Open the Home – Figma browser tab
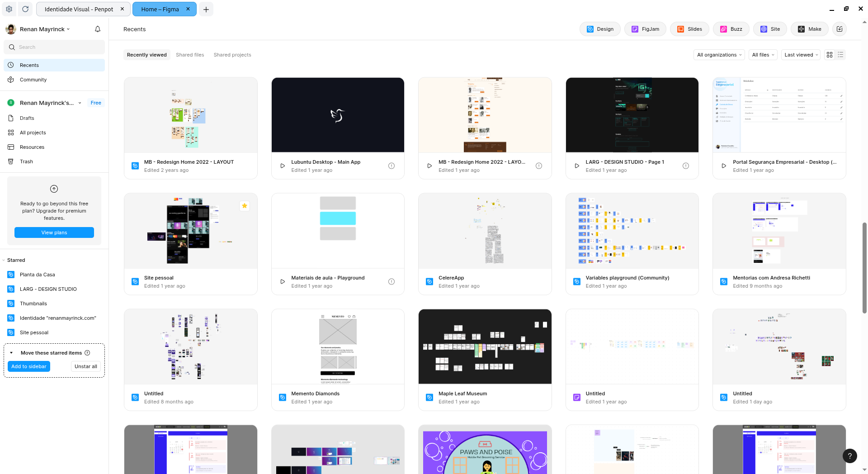This screenshot has height=474, width=868. tap(159, 9)
